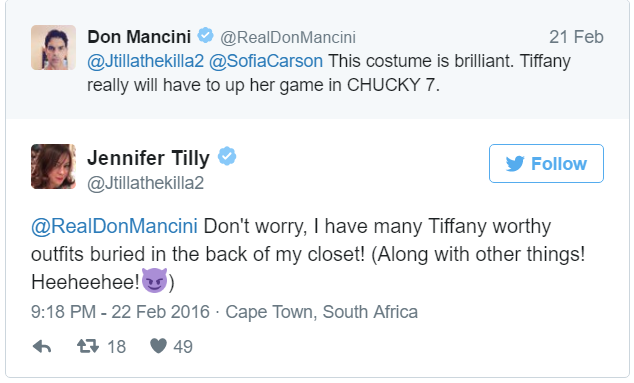Open the 9:18 PM - 22 Feb 2016 timestamp
The width and height of the screenshot is (634, 383).
[x=120, y=312]
